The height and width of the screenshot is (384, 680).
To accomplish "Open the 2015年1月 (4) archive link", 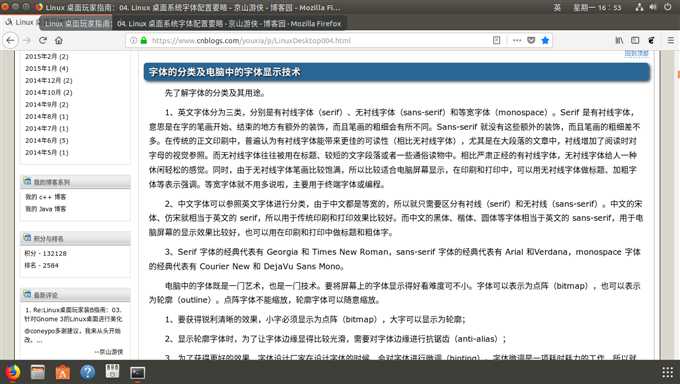I will point(47,69).
